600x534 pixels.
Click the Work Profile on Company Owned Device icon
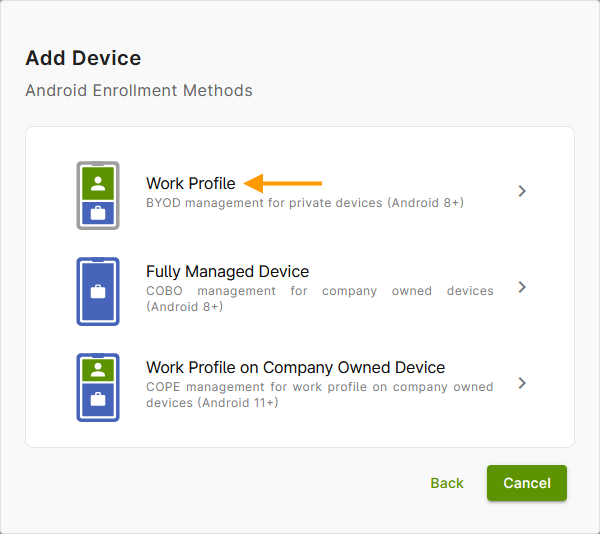coord(98,387)
